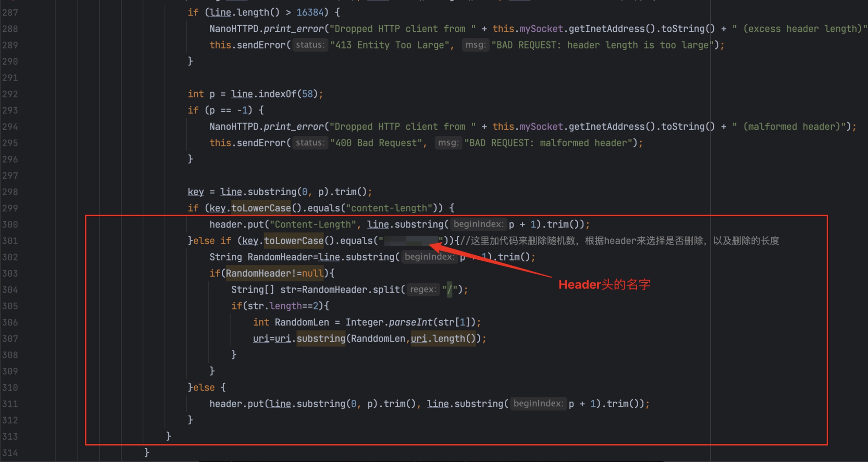This screenshot has width=868, height=462.
Task: Click the beginIndex: hint on line 300
Action: [x=478, y=224]
